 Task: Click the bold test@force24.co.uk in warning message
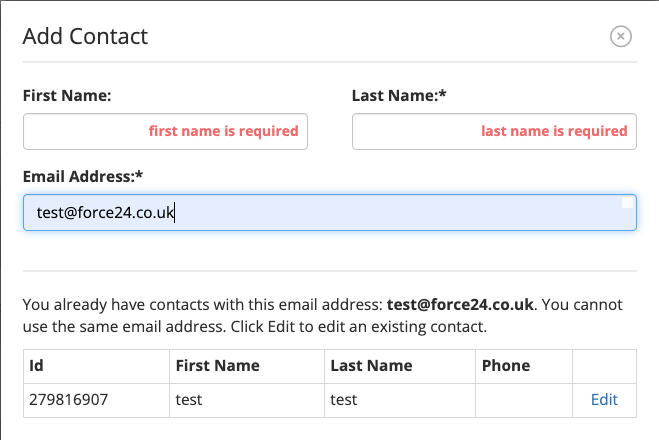coord(460,305)
